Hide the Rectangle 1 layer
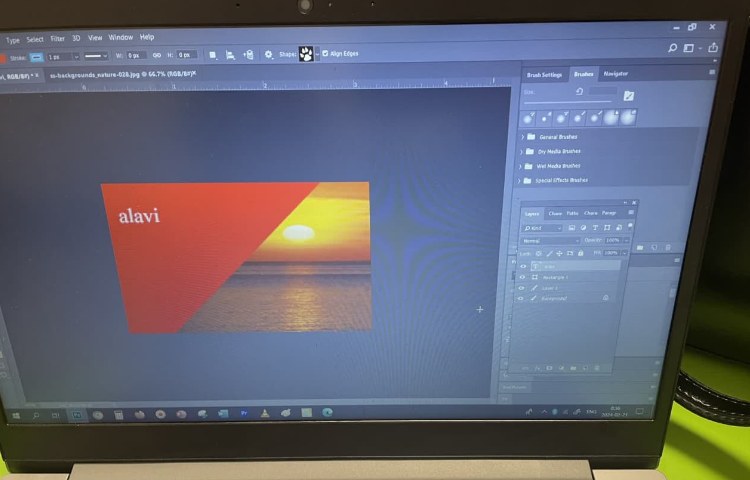This screenshot has height=480, width=750. pos(522,277)
